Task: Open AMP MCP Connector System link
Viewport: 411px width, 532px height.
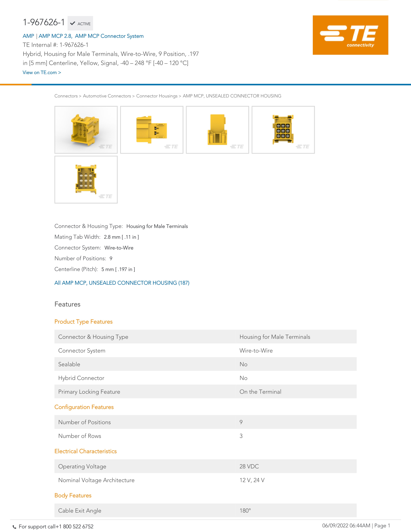Action: pos(109,36)
